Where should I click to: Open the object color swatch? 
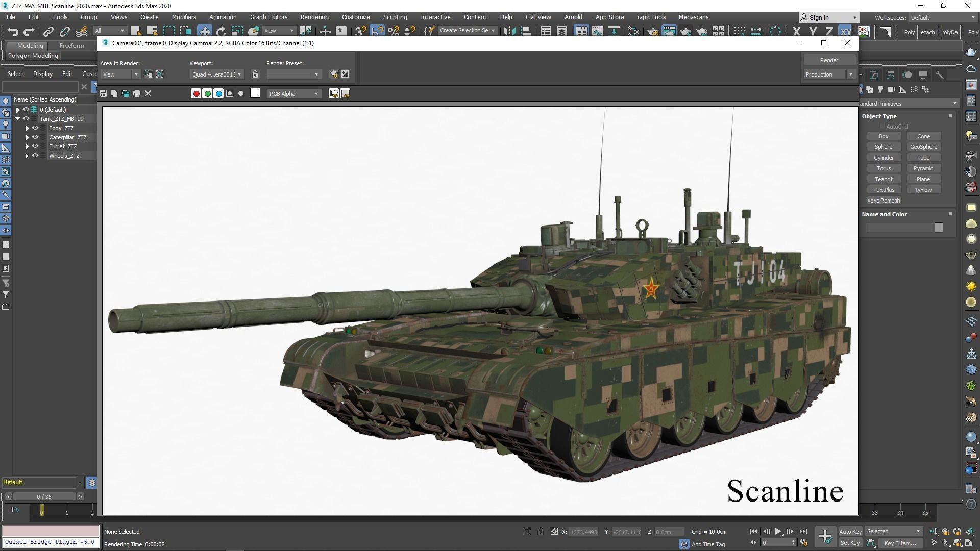point(938,228)
